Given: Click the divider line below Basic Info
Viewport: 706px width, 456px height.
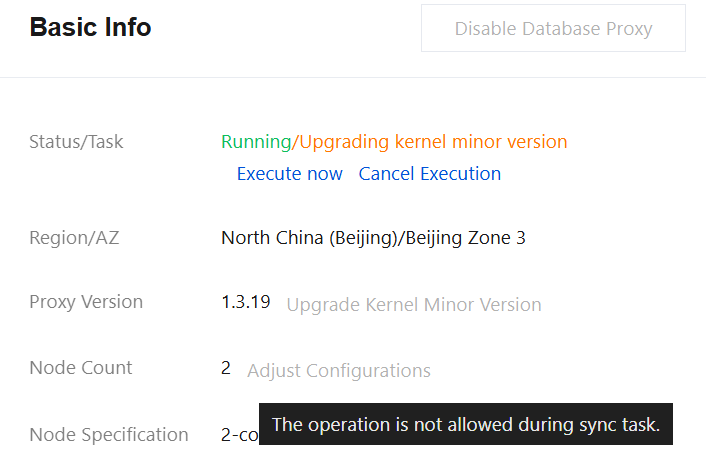Looking at the screenshot, I should [x=353, y=77].
